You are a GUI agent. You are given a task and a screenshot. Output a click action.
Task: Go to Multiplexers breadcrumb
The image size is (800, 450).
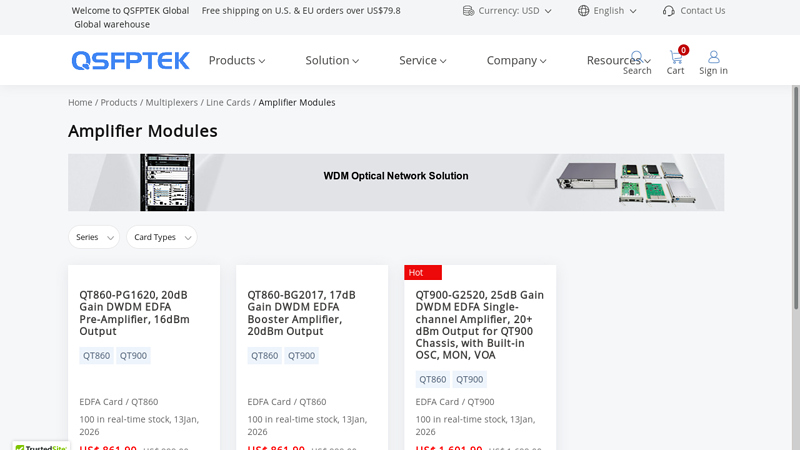(x=171, y=102)
